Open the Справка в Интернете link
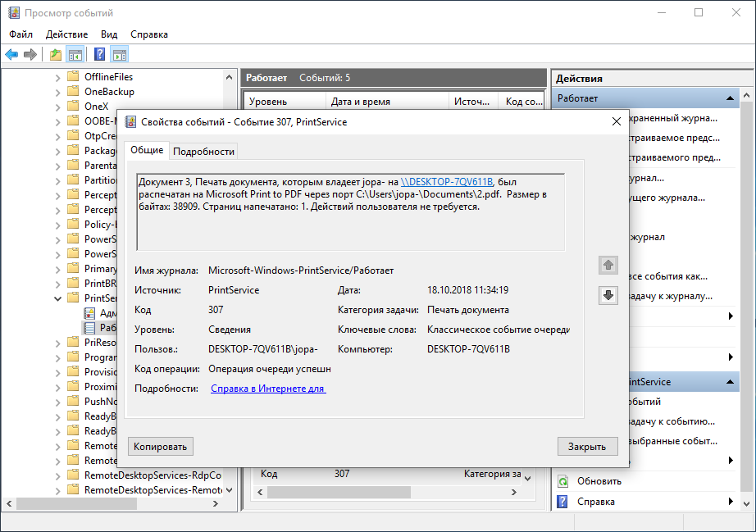The image size is (756, 532). 268,389
